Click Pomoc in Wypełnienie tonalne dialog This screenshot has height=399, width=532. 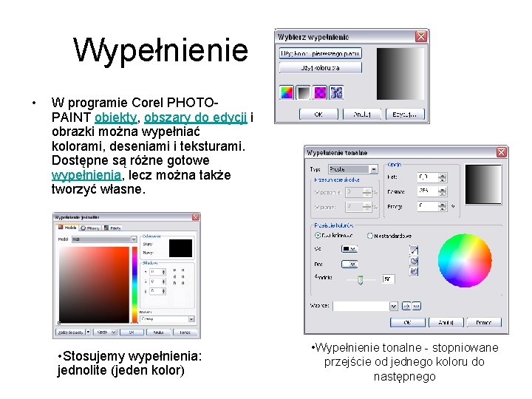pos(484,322)
